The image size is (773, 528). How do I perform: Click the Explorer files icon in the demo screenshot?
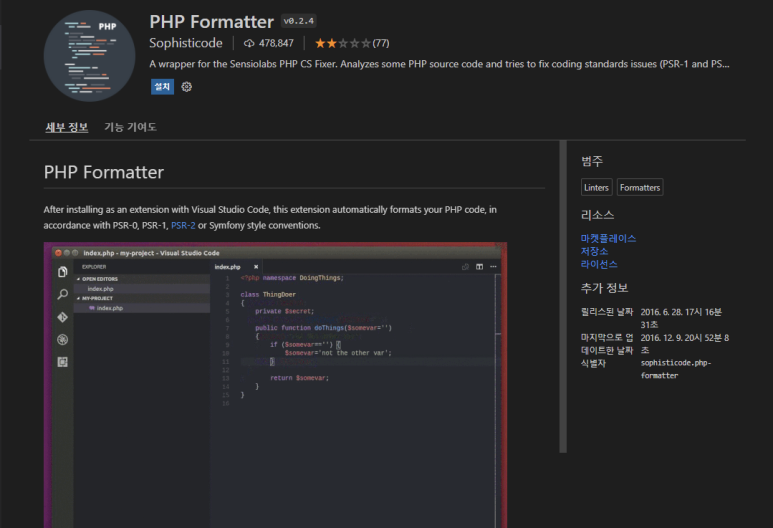tap(63, 272)
